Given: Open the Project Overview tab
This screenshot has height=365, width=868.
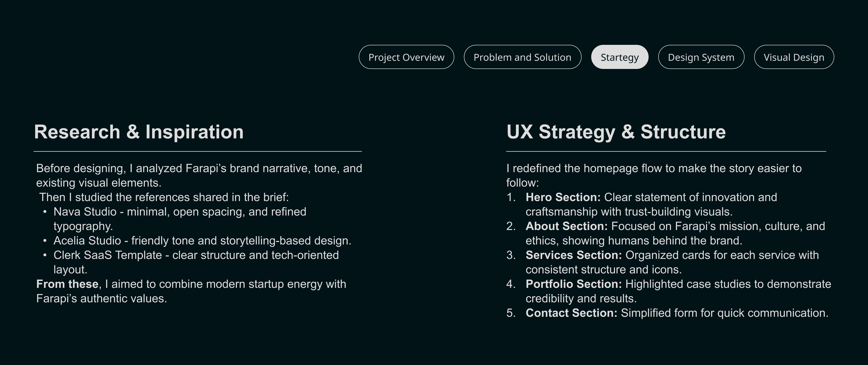Looking at the screenshot, I should pos(406,57).
